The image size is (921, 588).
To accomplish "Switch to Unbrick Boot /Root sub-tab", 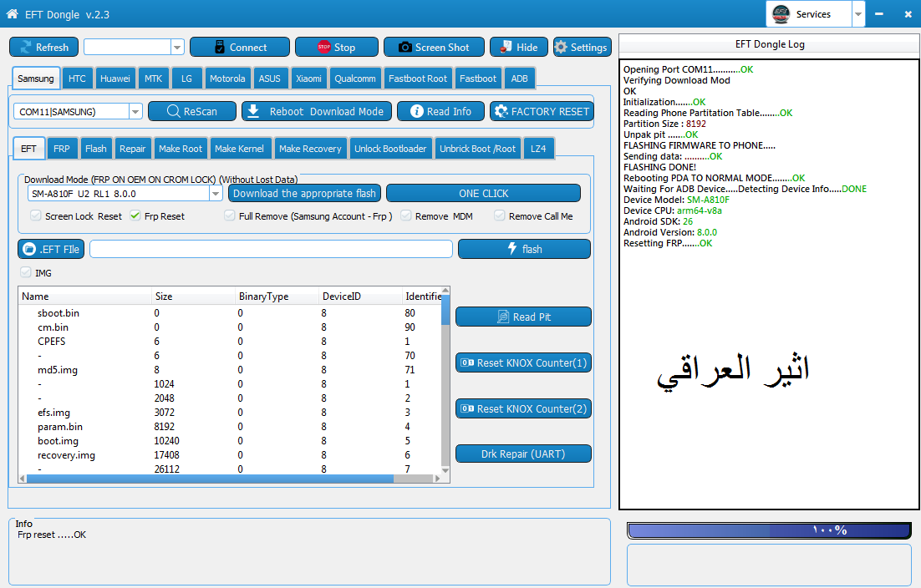I will [x=477, y=149].
